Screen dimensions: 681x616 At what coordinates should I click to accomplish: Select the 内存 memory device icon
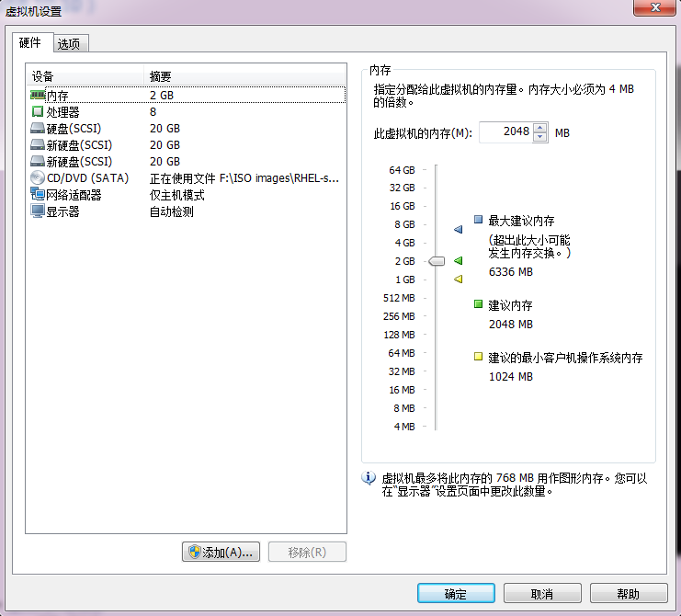click(x=38, y=95)
